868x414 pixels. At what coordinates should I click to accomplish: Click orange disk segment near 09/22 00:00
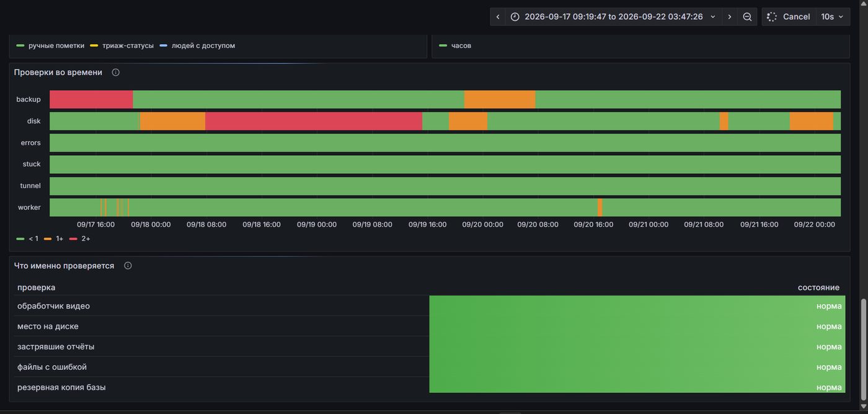click(x=812, y=121)
